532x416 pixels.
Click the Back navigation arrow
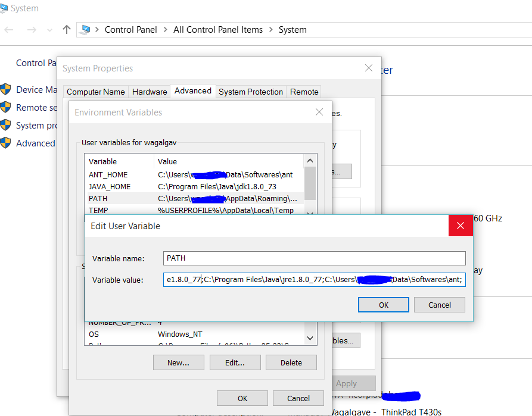pos(9,30)
